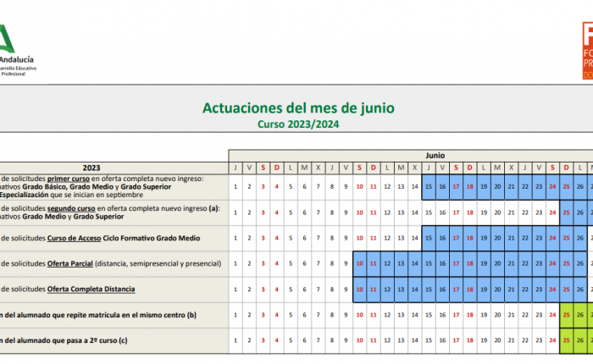The width and height of the screenshot is (593, 364).
Task: Click the underlined 'segundo curso' text
Action: [72, 207]
